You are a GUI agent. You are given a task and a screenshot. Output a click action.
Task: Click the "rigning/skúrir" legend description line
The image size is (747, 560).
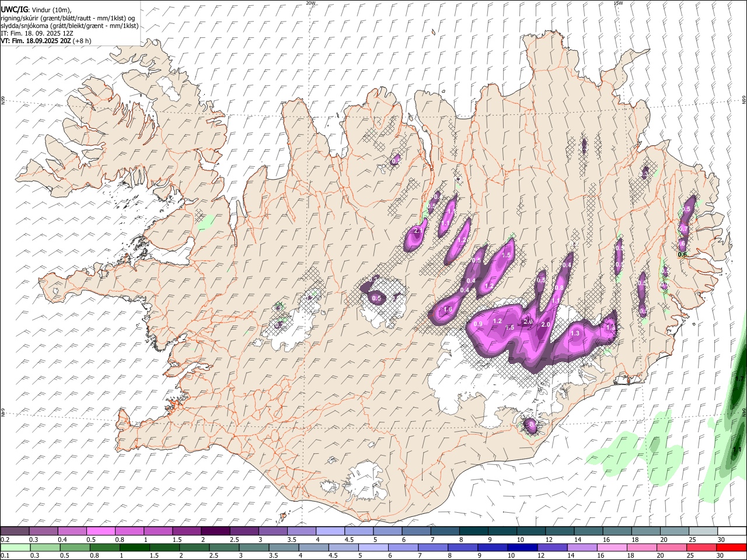point(68,18)
